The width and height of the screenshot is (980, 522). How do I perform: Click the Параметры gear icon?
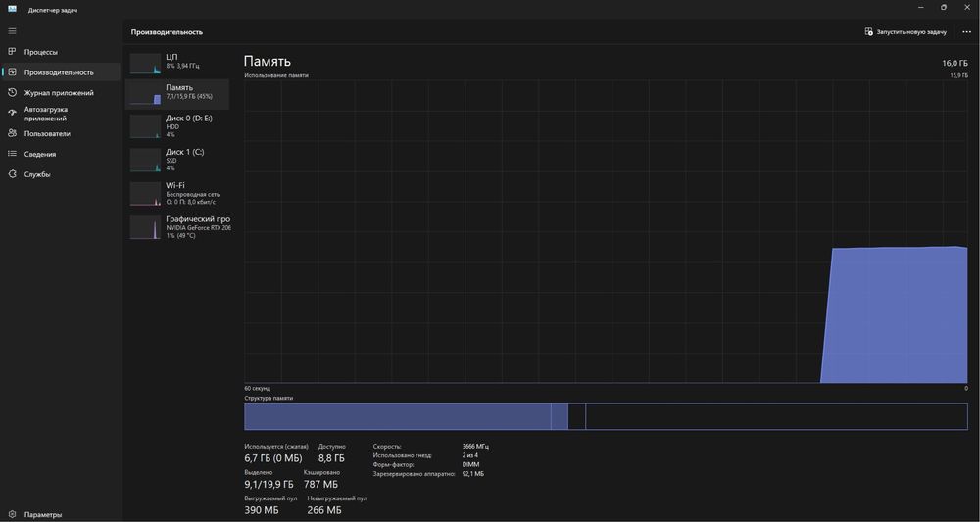12,514
